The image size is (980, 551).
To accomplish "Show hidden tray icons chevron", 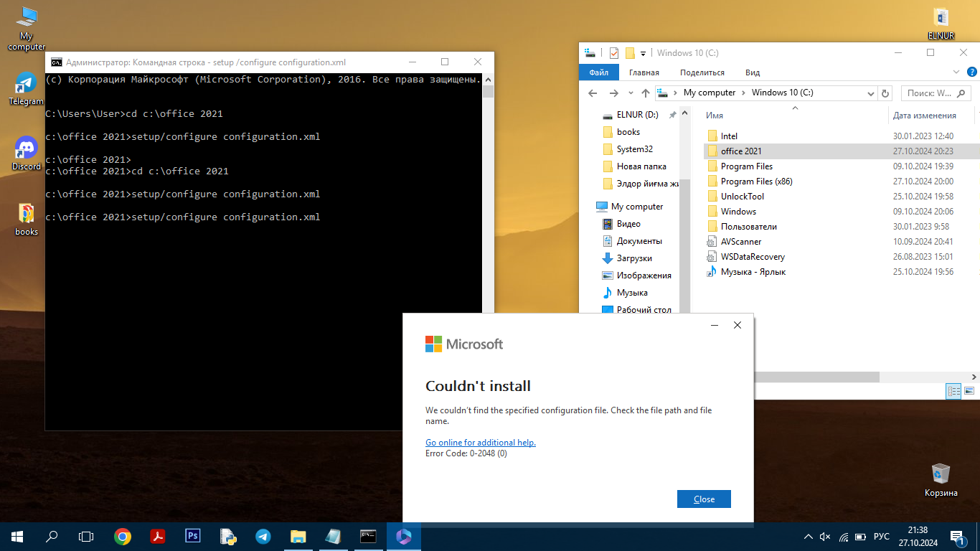I will coord(809,537).
